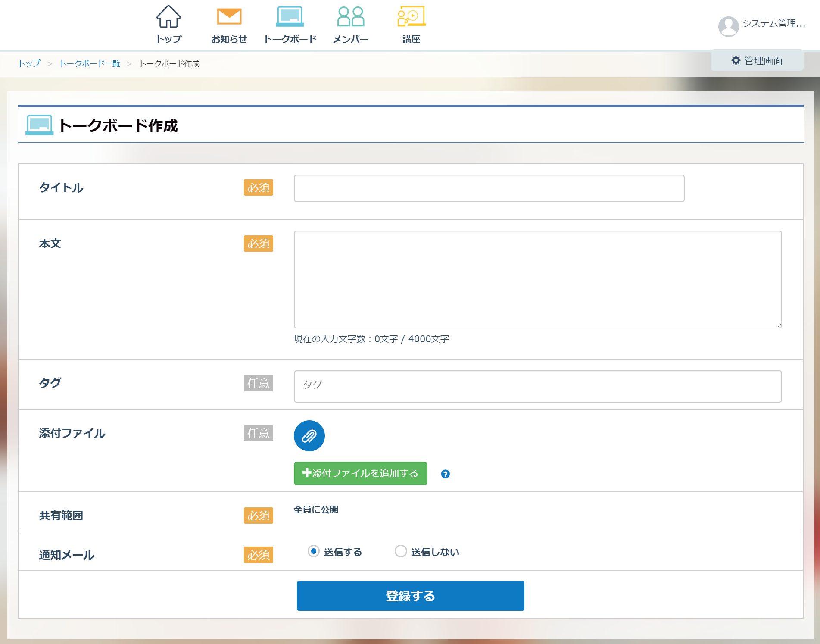Click the blue paperclip attachment icon
The width and height of the screenshot is (820, 644).
309,436
